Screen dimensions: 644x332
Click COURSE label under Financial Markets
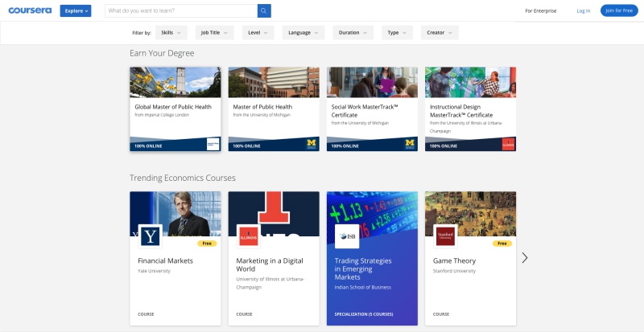pyautogui.click(x=146, y=314)
